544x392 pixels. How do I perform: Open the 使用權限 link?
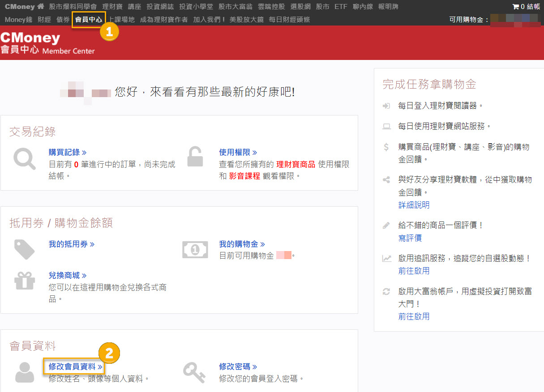[238, 153]
